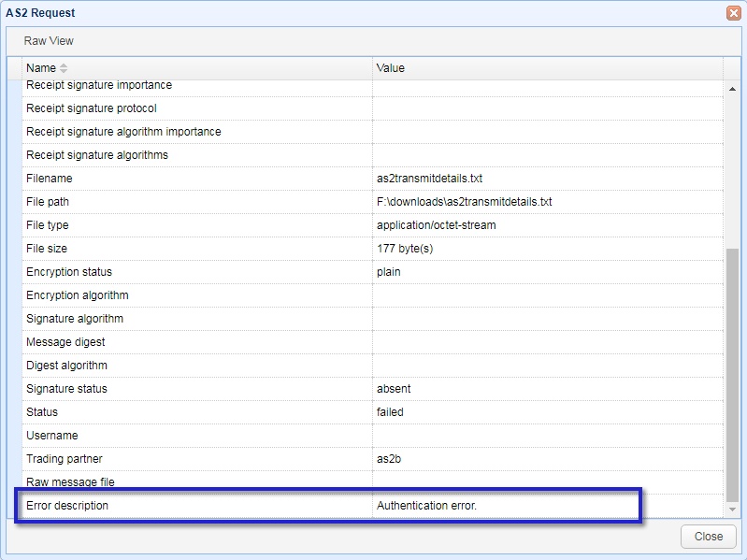Select the 'Error description' name cell
Viewport: 747px width, 560px height.
point(197,505)
